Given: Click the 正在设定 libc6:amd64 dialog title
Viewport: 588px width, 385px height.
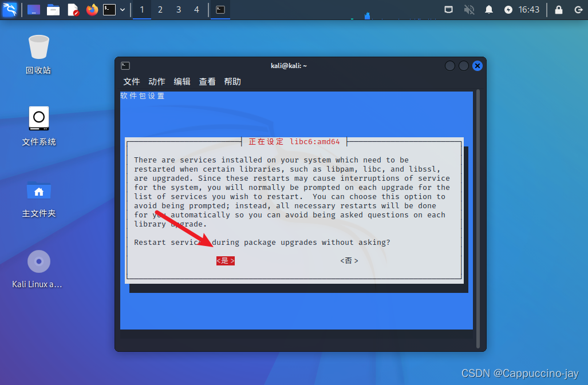Looking at the screenshot, I should pyautogui.click(x=294, y=142).
